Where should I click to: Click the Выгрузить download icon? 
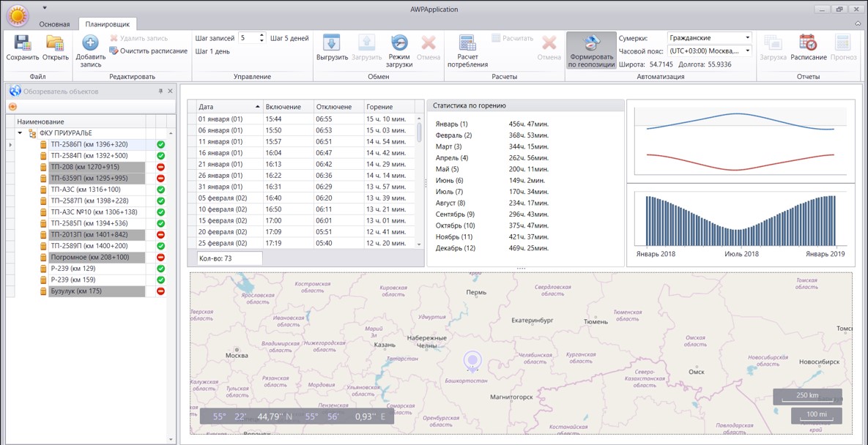point(332,42)
